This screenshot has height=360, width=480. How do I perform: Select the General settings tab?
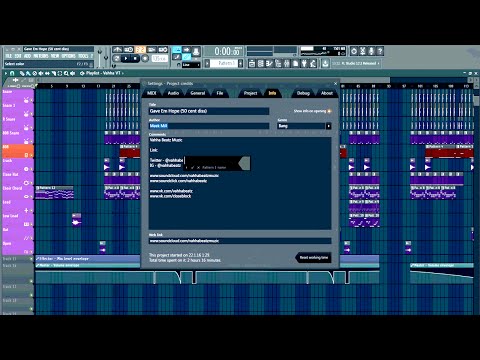click(x=198, y=93)
